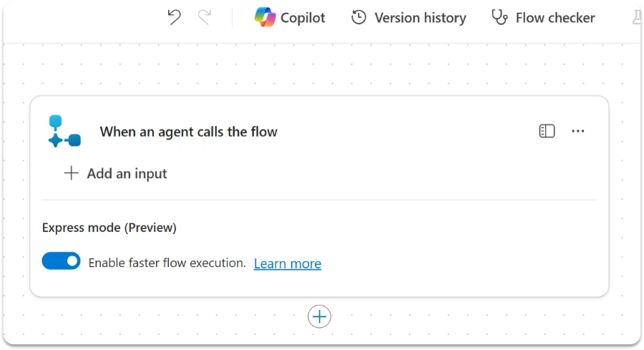Turn off the Express mode toggle
Screen dimensions: 644x350
point(62,261)
